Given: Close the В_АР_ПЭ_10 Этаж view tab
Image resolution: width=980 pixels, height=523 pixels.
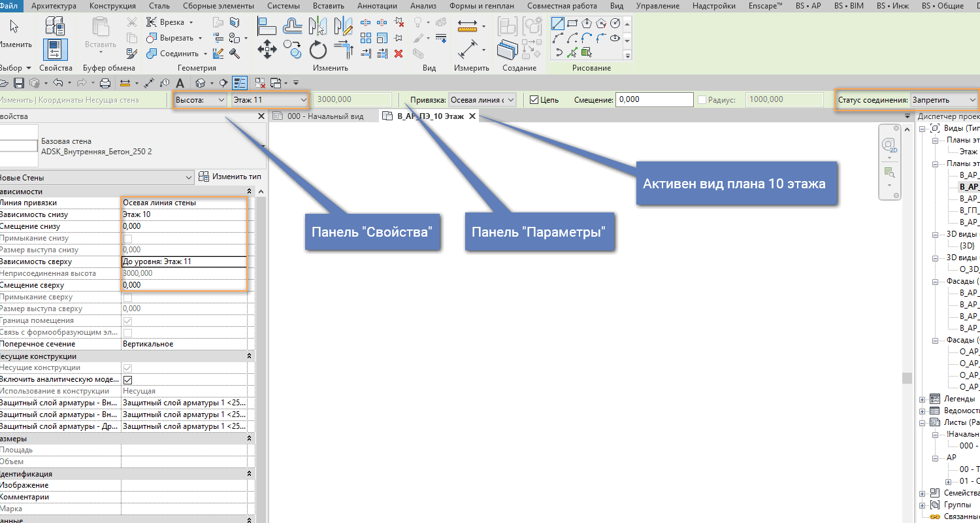Looking at the screenshot, I should [x=472, y=116].
